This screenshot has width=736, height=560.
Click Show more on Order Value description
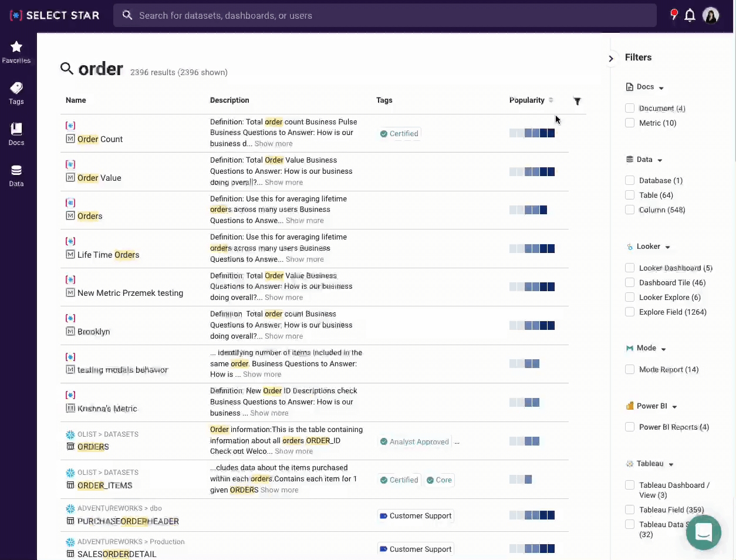[283, 183]
